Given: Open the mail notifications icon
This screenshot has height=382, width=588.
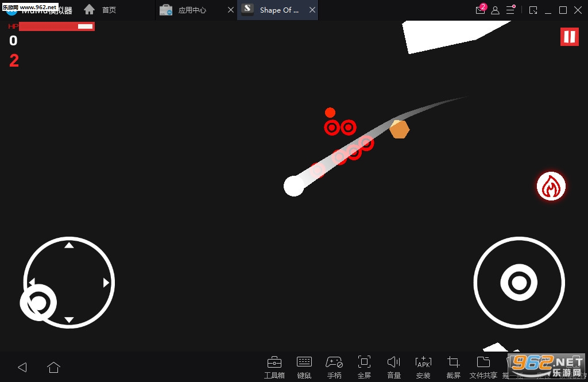Looking at the screenshot, I should (x=481, y=9).
